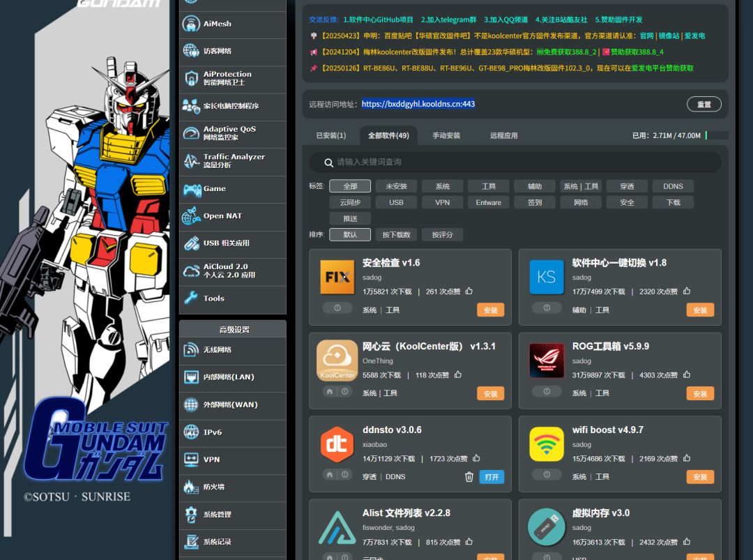Switch to the 全部软件(49) tab

point(388,135)
